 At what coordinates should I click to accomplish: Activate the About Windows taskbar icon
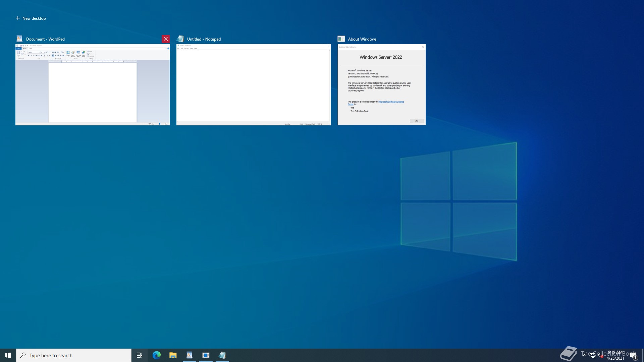pos(206,355)
